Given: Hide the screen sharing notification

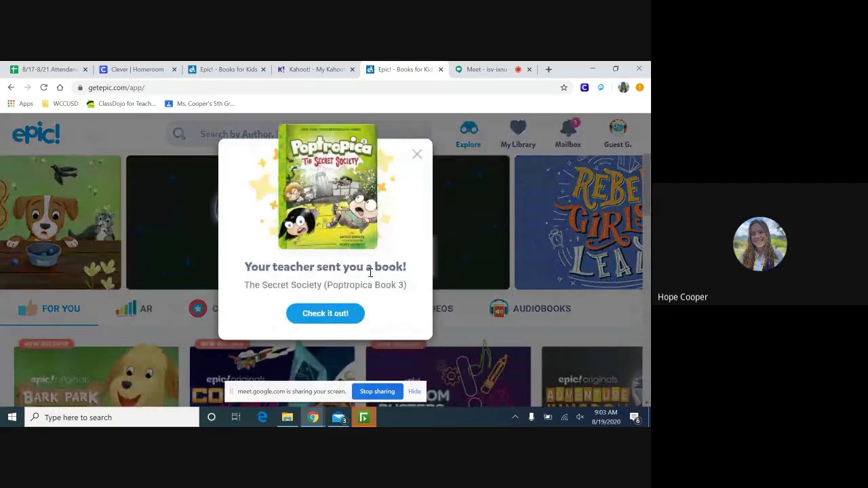Looking at the screenshot, I should [414, 391].
